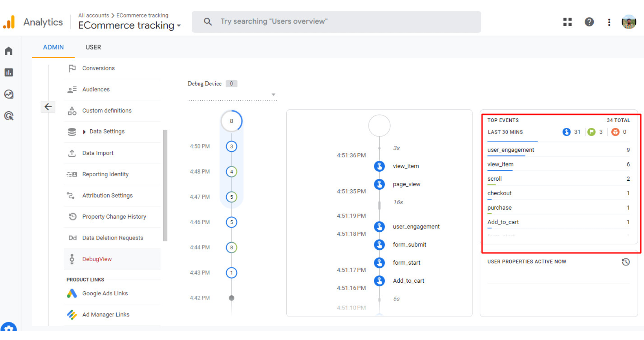Open the Help question mark icon
The image size is (644, 340).
click(589, 22)
